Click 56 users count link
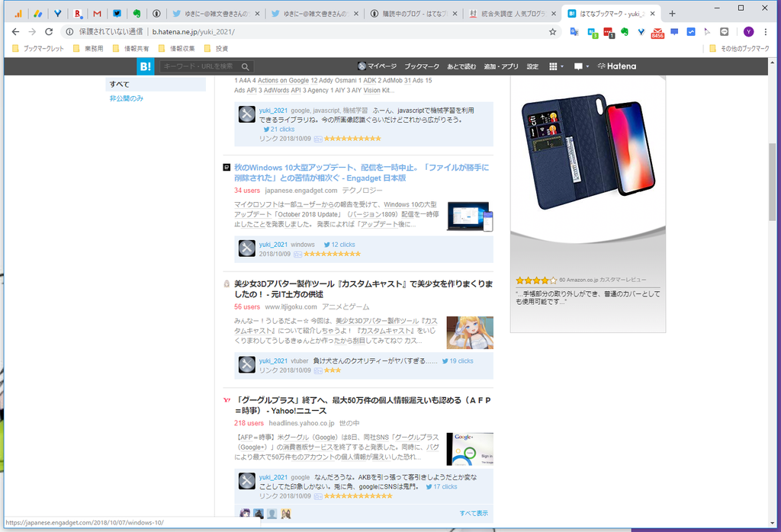Viewport: 781px width, 532px height. click(247, 307)
